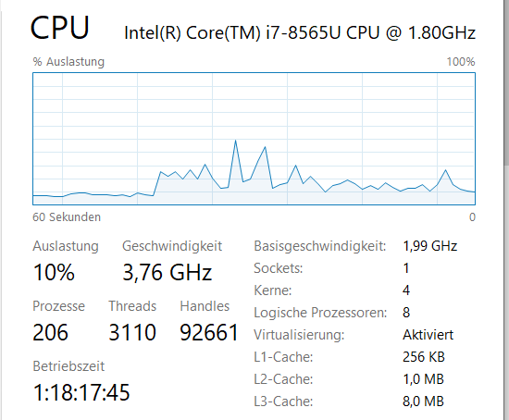
Task: Select the Geschwindigkeit 3,76 GHz value
Action: pos(168,272)
